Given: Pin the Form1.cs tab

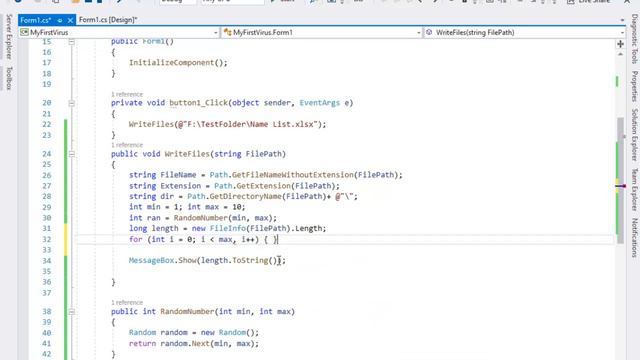Looking at the screenshot, I should click(60, 20).
